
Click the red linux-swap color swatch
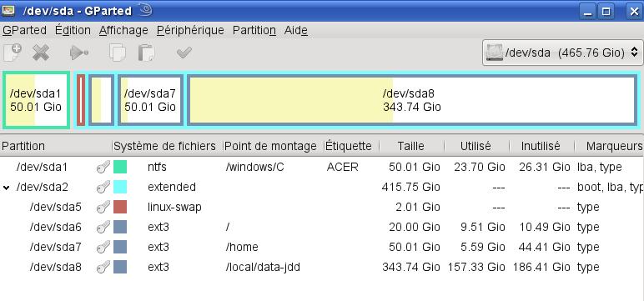click(x=120, y=207)
